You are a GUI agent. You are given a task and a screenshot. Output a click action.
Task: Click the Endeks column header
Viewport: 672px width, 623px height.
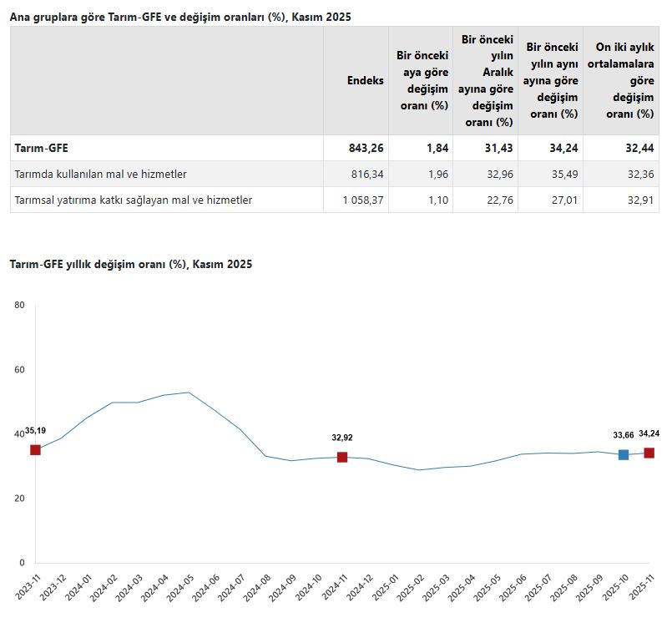point(366,80)
